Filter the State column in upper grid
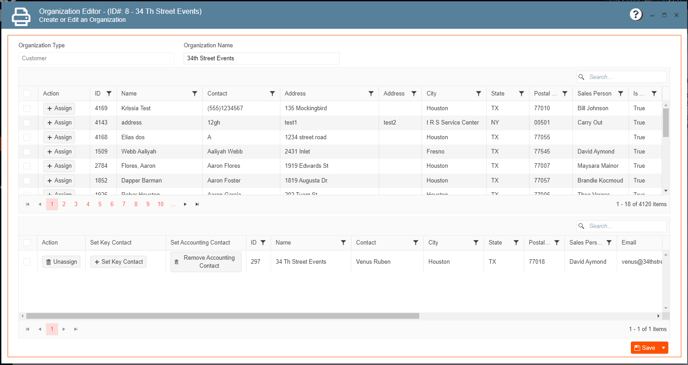 [521, 93]
